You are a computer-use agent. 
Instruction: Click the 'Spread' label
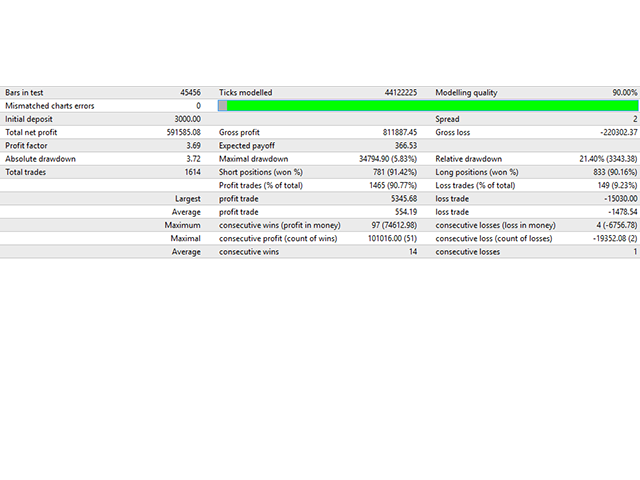click(447, 119)
